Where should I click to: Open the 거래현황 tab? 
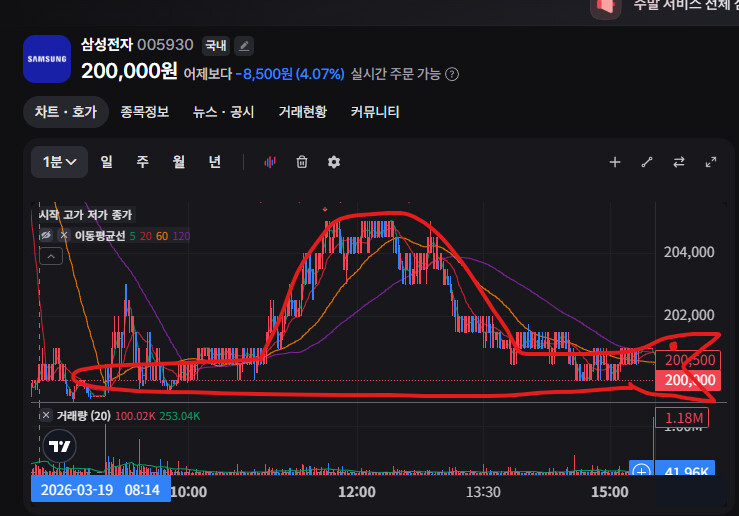pyautogui.click(x=303, y=112)
